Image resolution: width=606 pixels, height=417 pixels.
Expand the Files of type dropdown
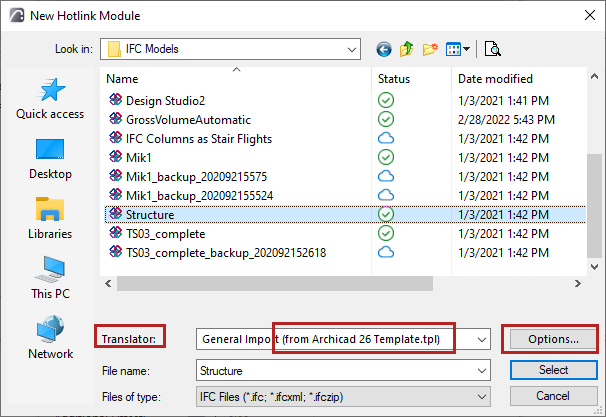[482, 394]
